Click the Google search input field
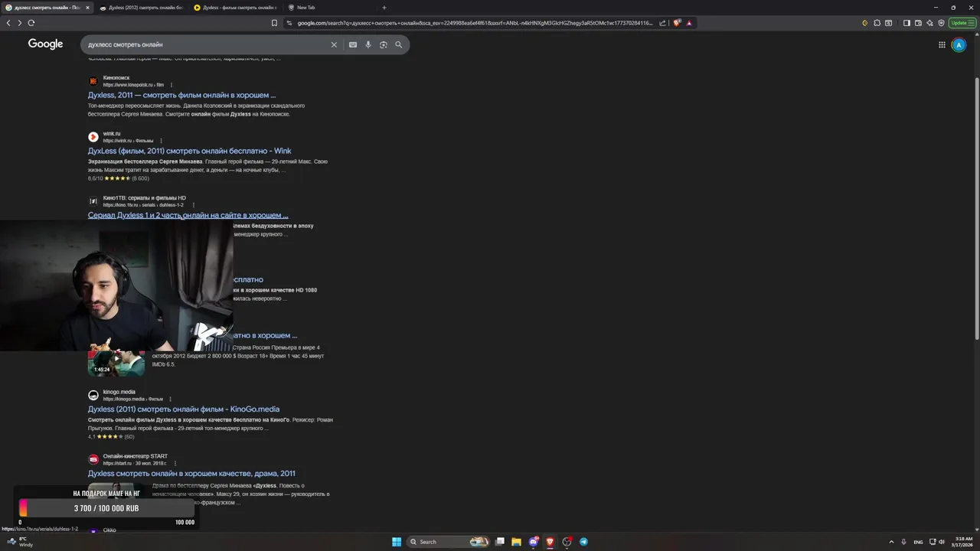The height and width of the screenshot is (551, 980). pos(207,44)
